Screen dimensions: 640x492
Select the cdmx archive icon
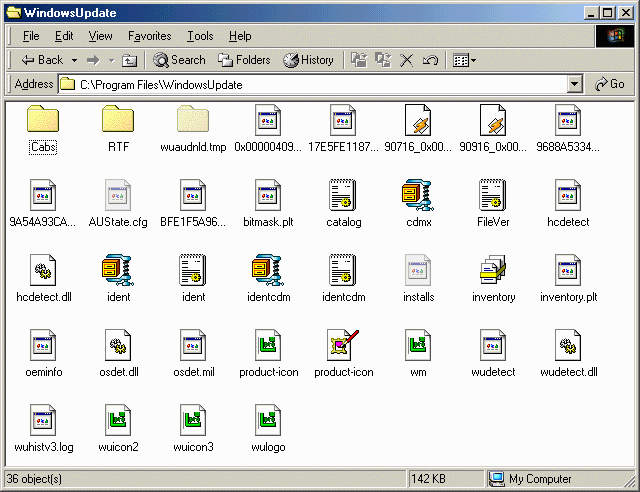point(418,195)
